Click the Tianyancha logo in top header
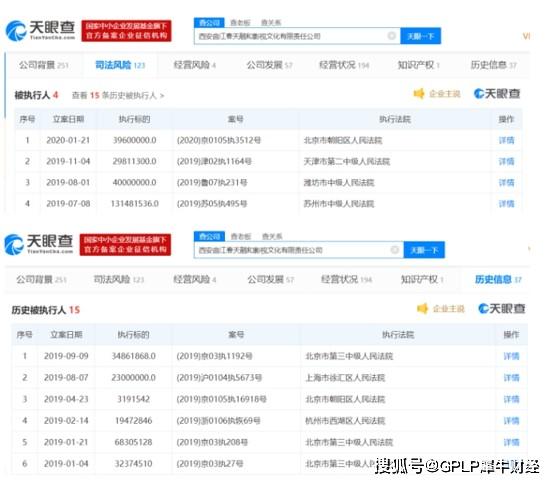This screenshot has height=483, width=554. click(x=40, y=30)
